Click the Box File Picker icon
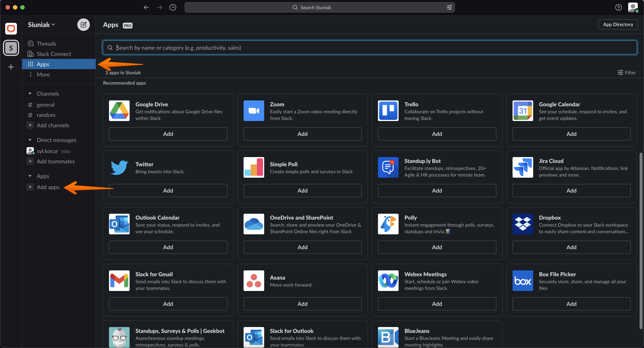The height and width of the screenshot is (348, 644). pyautogui.click(x=523, y=280)
